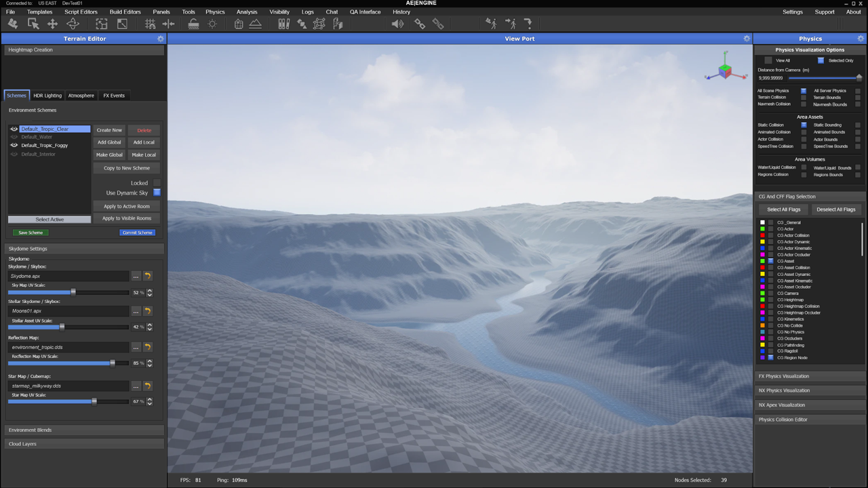The image size is (868, 488).
Task: Open View Port settings gear
Action: point(747,39)
